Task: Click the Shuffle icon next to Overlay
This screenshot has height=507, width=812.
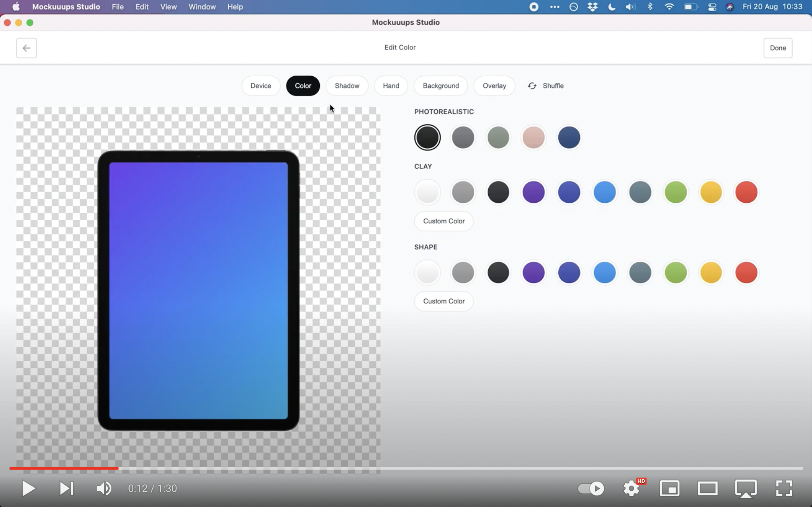Action: tap(532, 85)
